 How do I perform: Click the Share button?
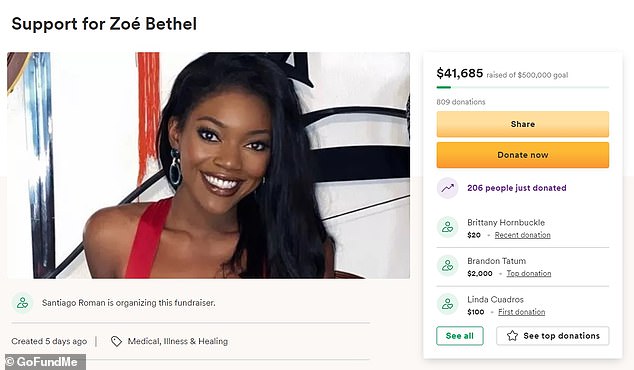[522, 124]
